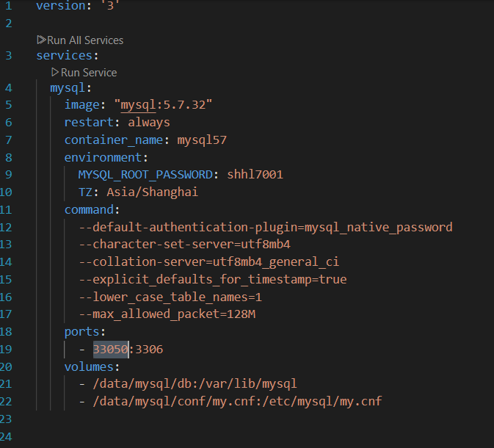Click the services key on line 3
This screenshot has width=494, height=448.
click(65, 55)
